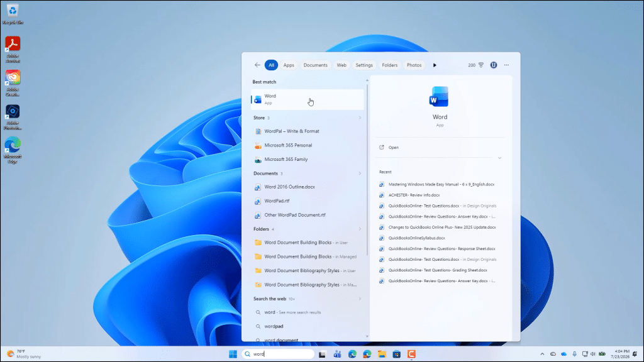Select the wordpad web search suggestion
Viewport: 644px width, 362px height.
(307, 326)
